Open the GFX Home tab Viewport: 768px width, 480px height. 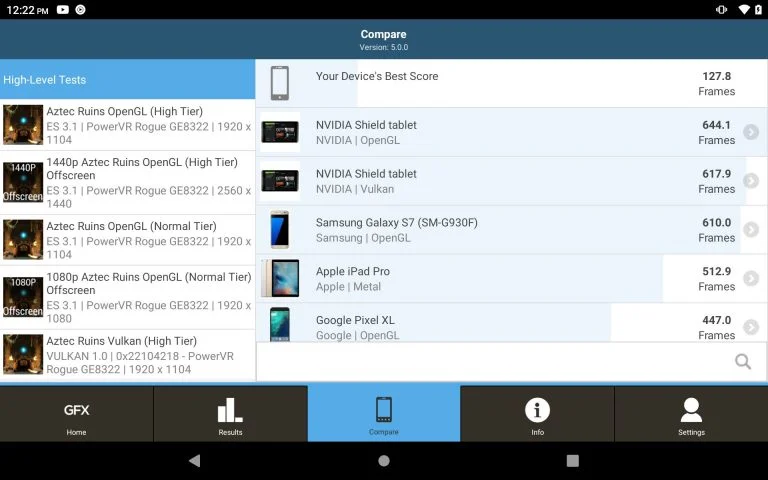76,414
